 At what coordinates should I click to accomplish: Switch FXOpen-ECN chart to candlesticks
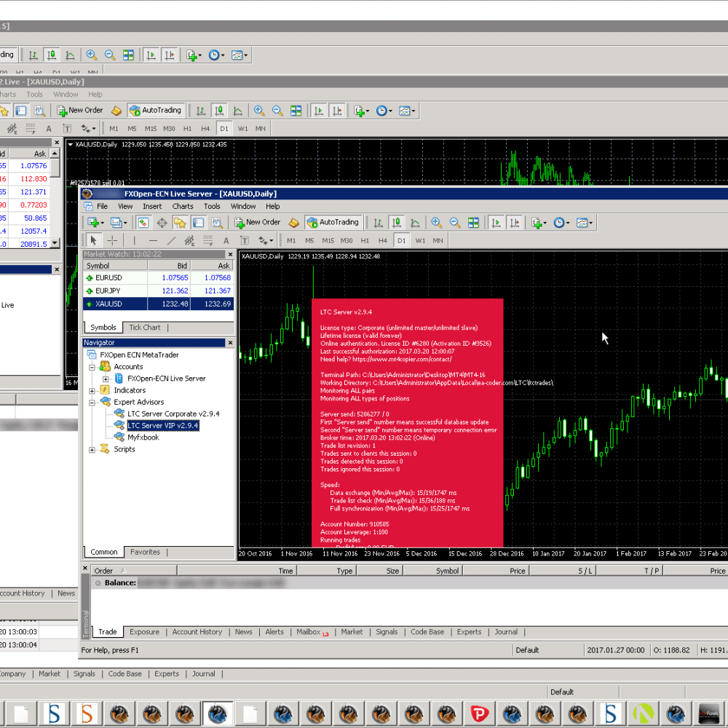click(397, 223)
